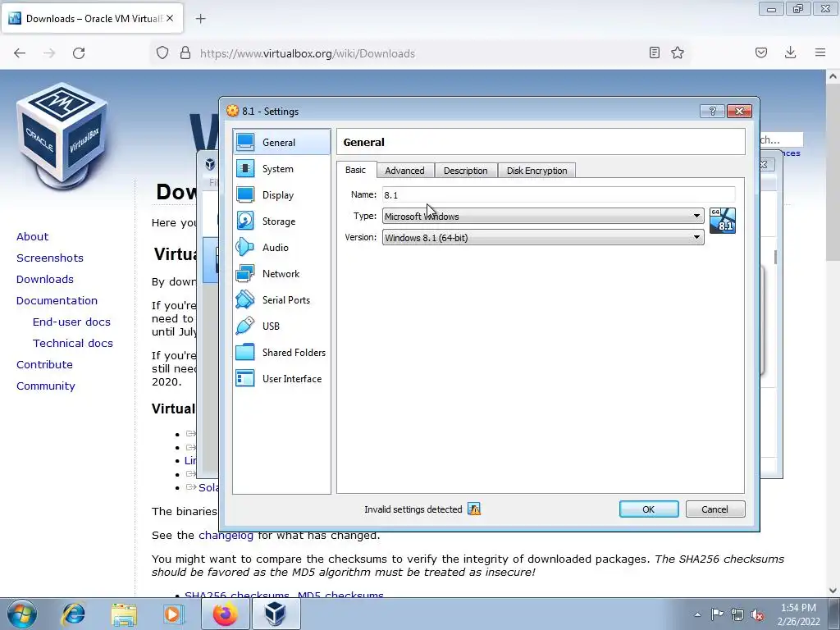840x630 pixels.
Task: Open USB settings category
Action: click(x=282, y=326)
